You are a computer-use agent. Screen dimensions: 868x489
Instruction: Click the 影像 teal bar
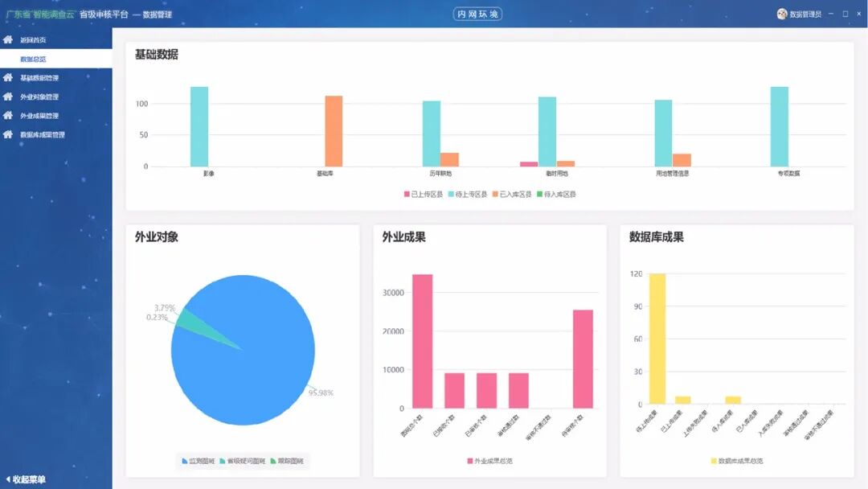(x=199, y=126)
